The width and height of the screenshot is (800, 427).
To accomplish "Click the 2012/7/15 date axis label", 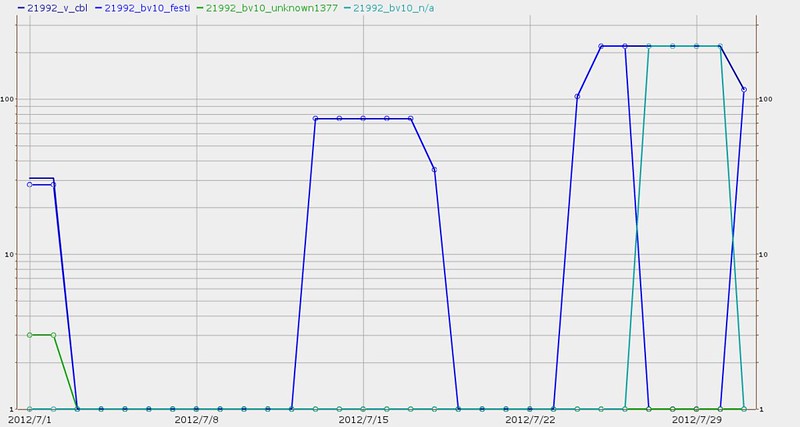I will [363, 420].
